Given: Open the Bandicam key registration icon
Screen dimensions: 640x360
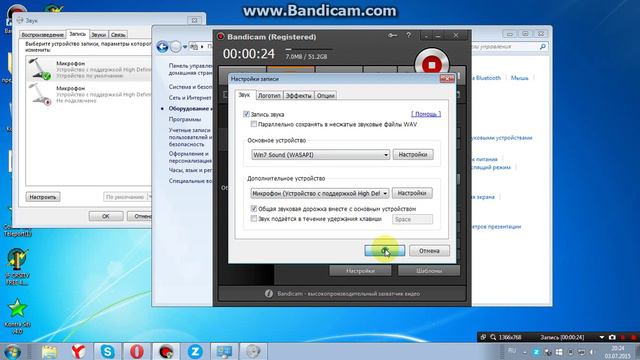Looking at the screenshot, I should click(x=392, y=36).
